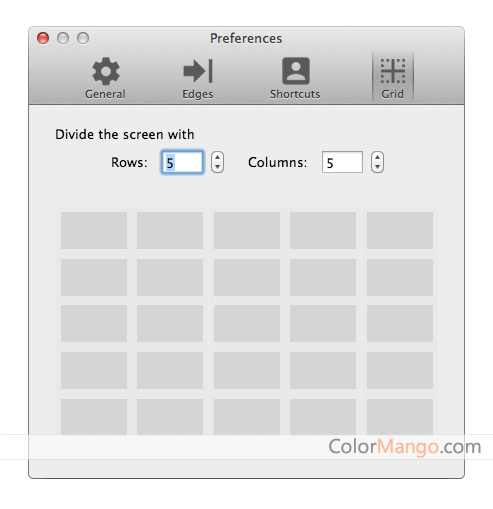The image size is (493, 509).
Task: Click the window zoom button in title bar
Action: coord(83,38)
